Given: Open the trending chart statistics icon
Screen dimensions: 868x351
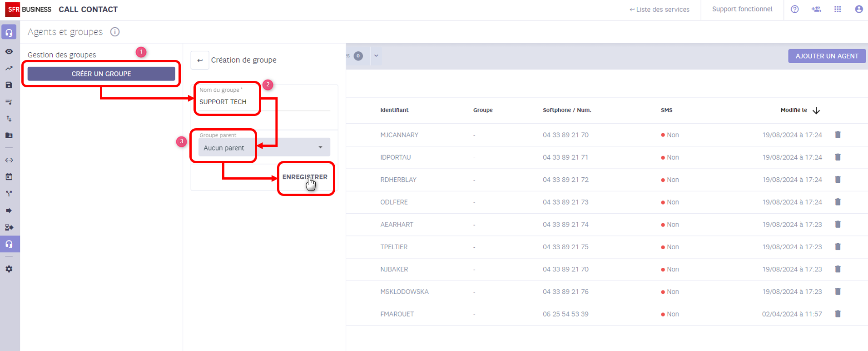Looking at the screenshot, I should (9, 69).
